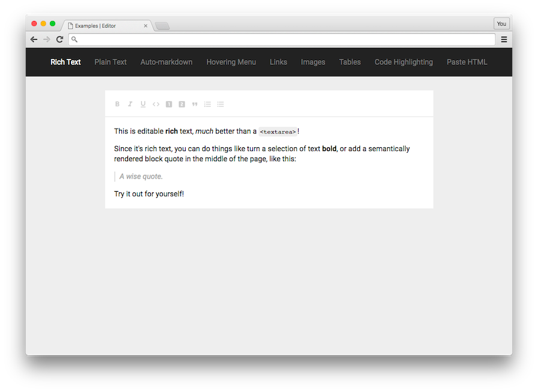Click the browser menu hamburger icon

pos(504,38)
